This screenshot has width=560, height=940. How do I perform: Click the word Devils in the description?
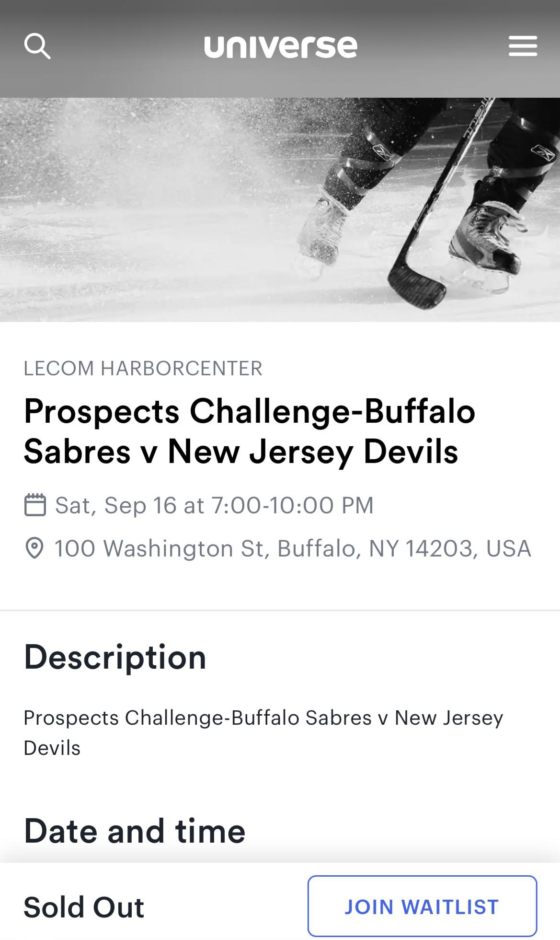click(x=52, y=748)
